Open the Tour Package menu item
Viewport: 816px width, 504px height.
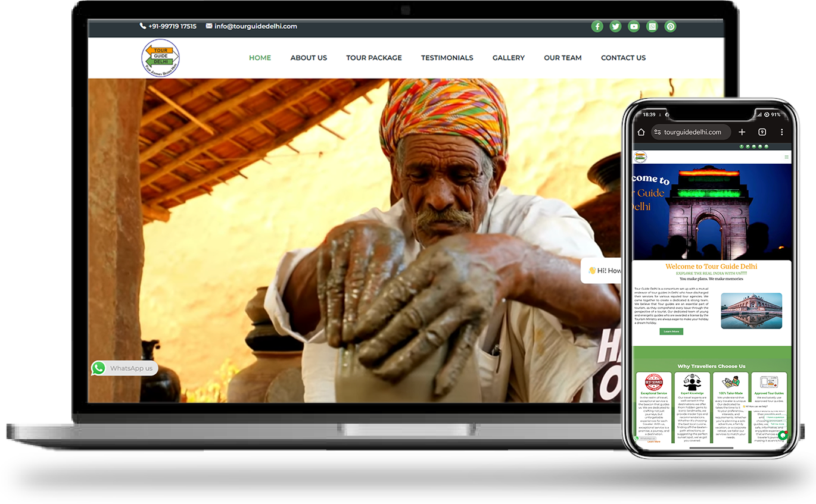pos(373,58)
